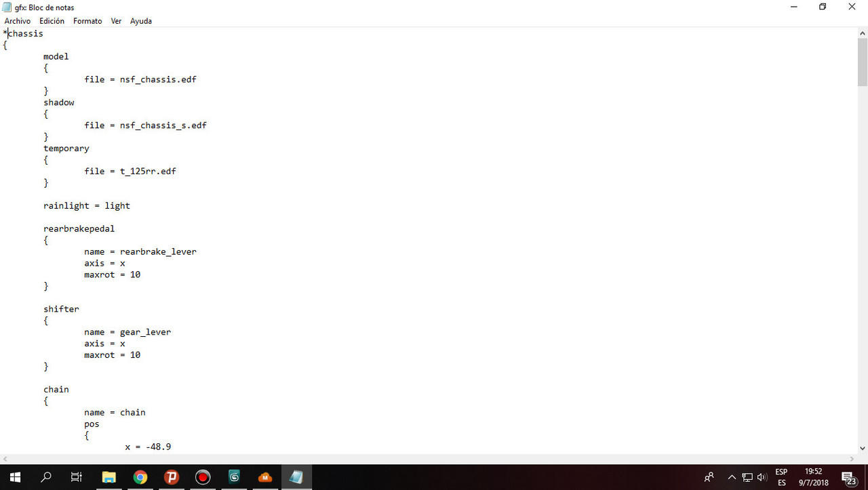The width and height of the screenshot is (868, 490).
Task: Close the Notepad window
Action: click(x=852, y=7)
